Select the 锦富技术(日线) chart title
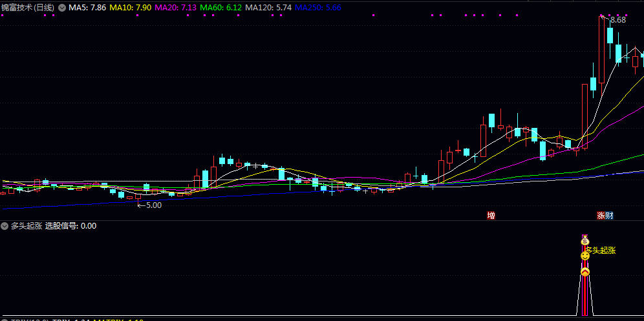644x321 pixels. pyautogui.click(x=28, y=7)
